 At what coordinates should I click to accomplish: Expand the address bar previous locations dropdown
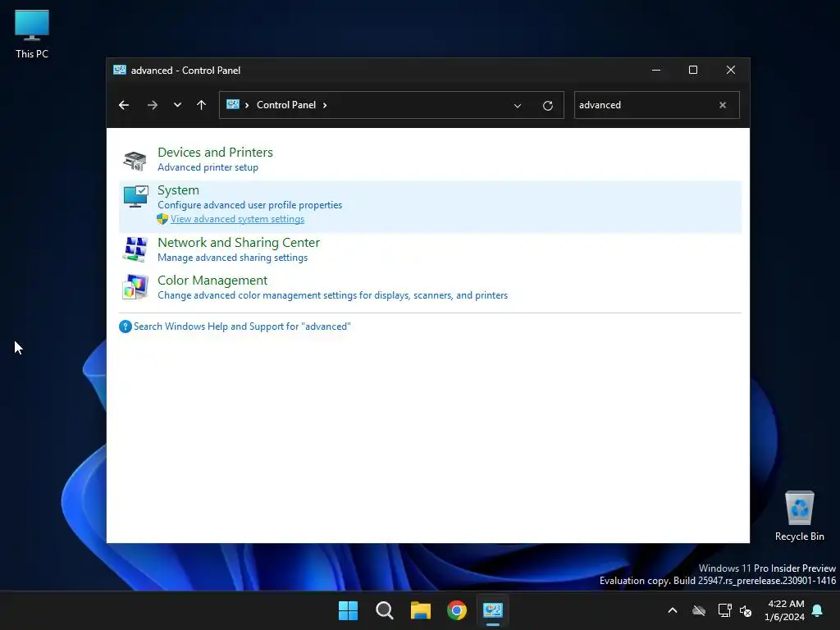(518, 106)
